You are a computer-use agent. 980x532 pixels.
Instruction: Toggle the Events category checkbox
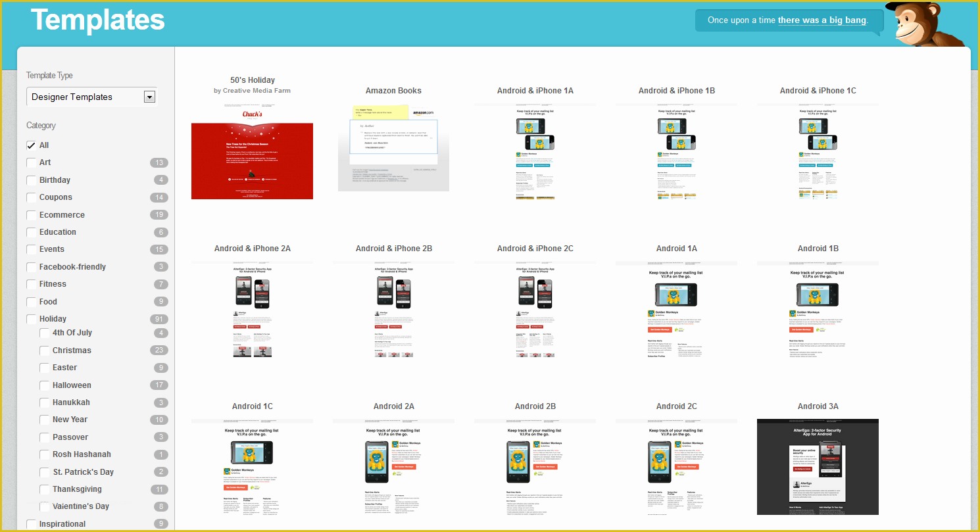point(31,249)
